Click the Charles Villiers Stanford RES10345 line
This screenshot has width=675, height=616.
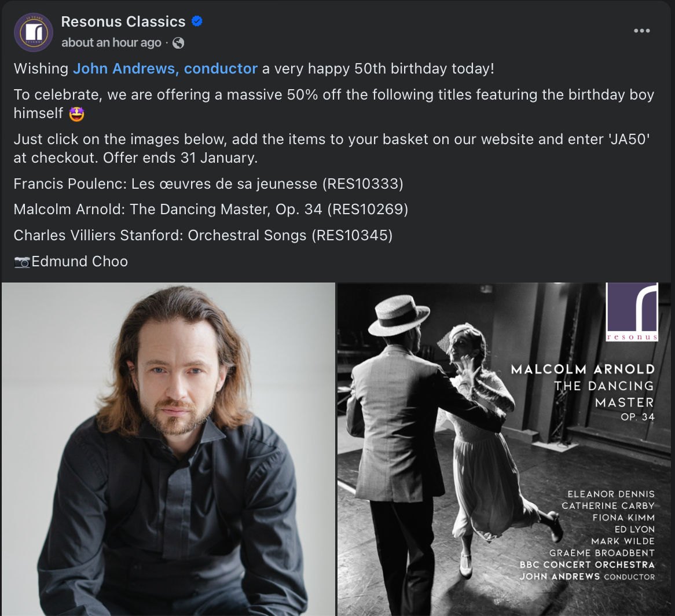(203, 236)
